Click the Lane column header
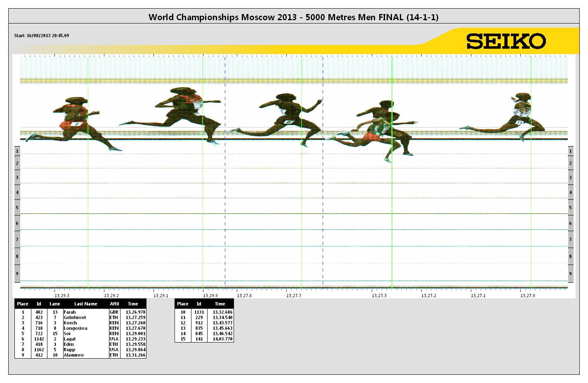This screenshot has height=383, width=588. click(55, 304)
